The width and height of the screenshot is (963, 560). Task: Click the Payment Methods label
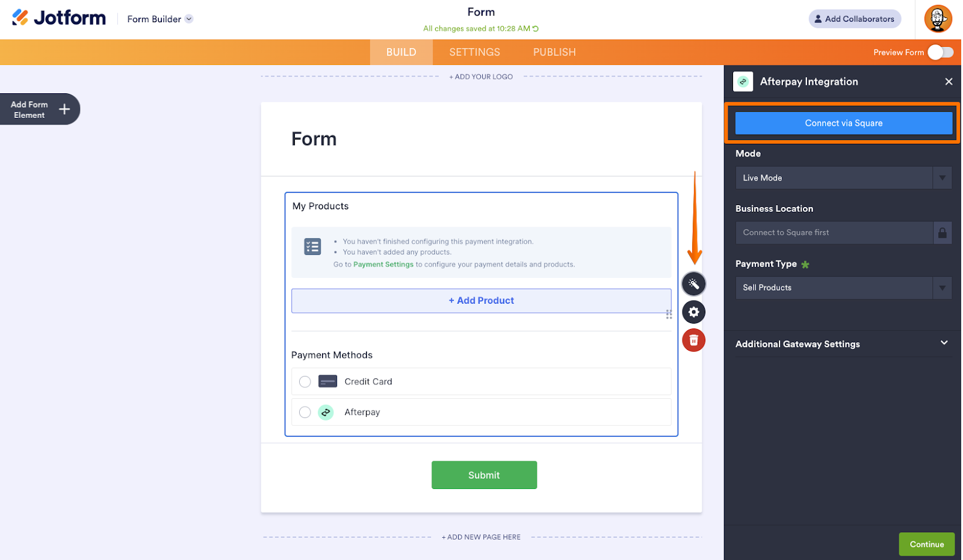click(332, 355)
